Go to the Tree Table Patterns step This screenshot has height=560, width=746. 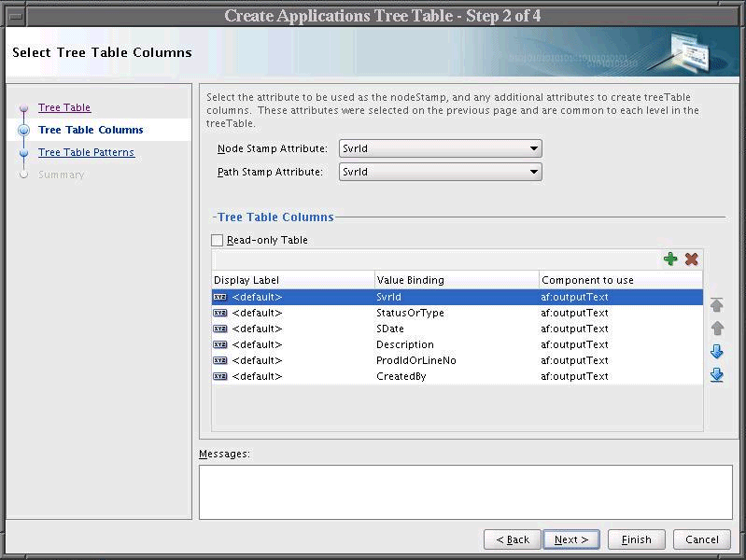pos(86,152)
